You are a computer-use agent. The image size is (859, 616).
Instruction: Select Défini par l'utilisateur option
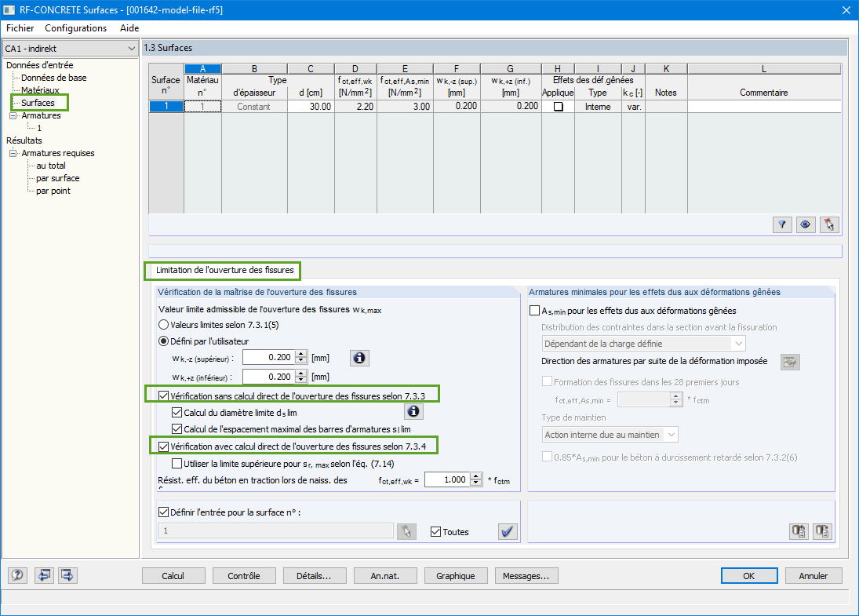point(163,341)
